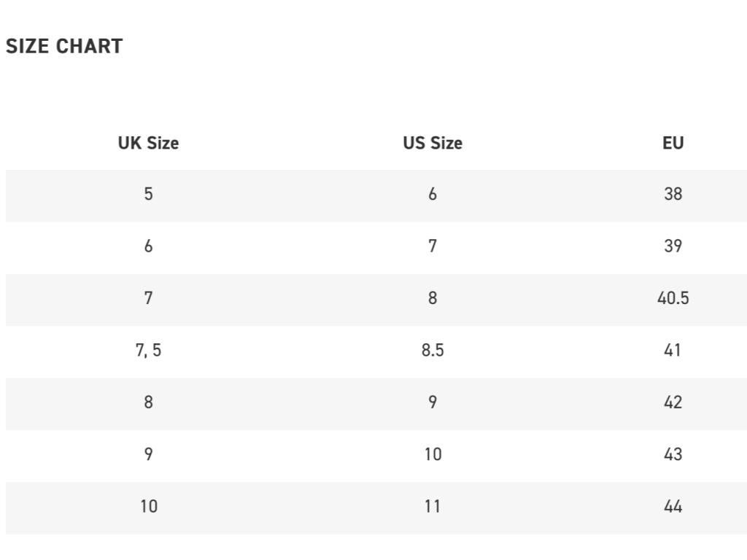Click the EU column header

tap(673, 143)
